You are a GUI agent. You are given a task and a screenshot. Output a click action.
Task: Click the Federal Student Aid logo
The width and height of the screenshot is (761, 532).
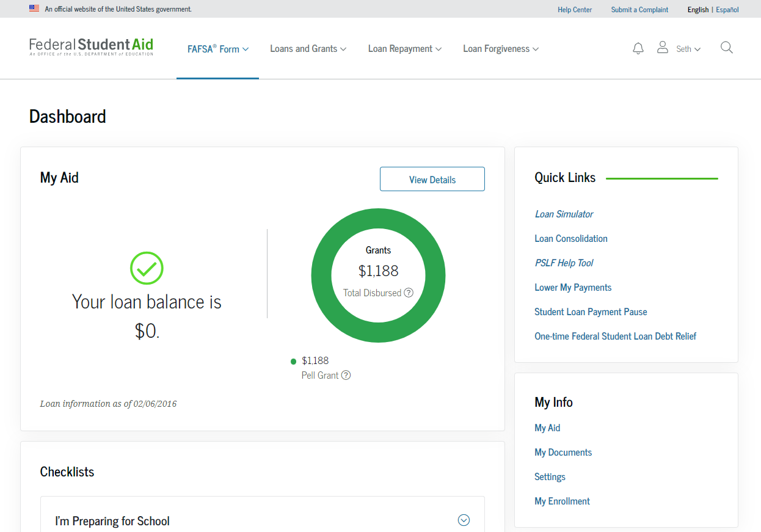coord(92,47)
